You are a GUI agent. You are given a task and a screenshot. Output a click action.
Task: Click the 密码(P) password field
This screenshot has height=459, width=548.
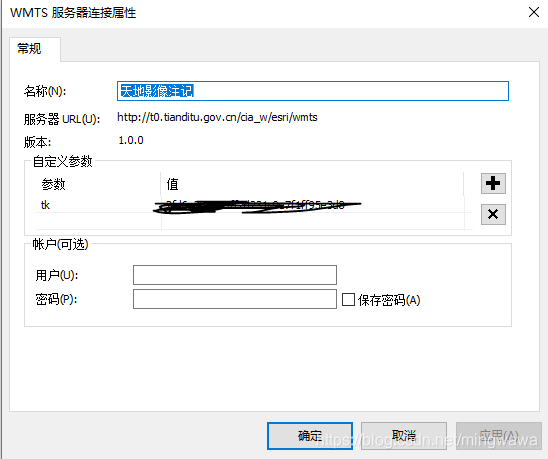pyautogui.click(x=235, y=299)
